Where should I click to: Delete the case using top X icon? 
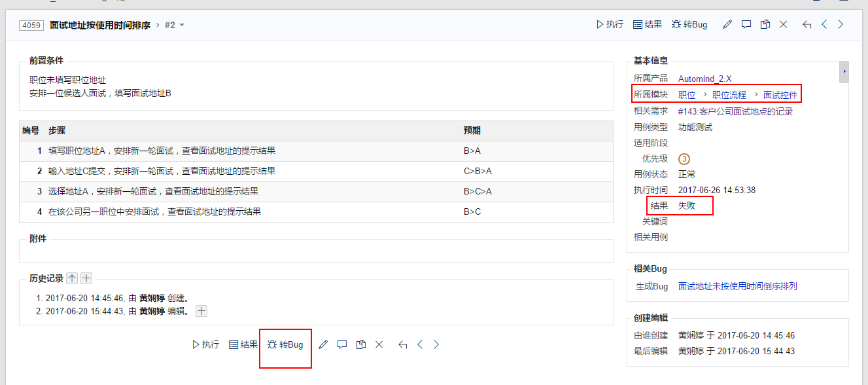click(x=784, y=25)
